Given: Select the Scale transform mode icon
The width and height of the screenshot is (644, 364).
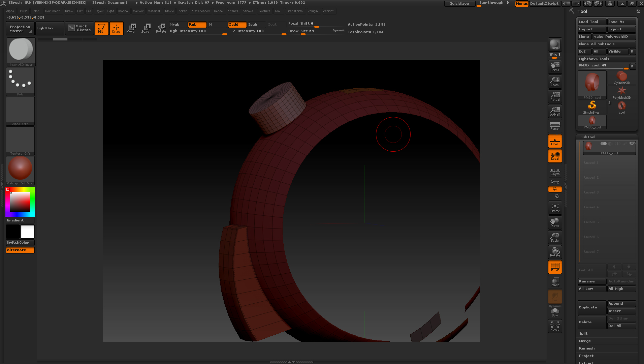Looking at the screenshot, I should point(145,28).
